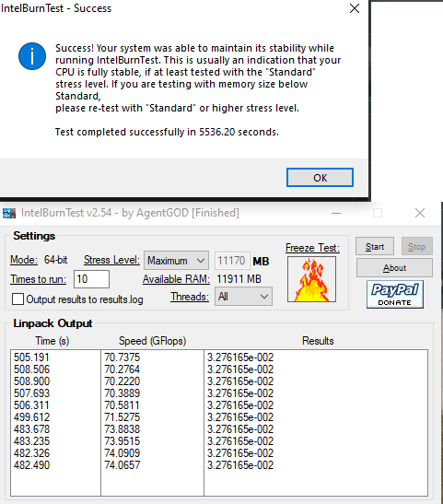
Task: Close the IntelBurnTest main window
Action: point(420,213)
